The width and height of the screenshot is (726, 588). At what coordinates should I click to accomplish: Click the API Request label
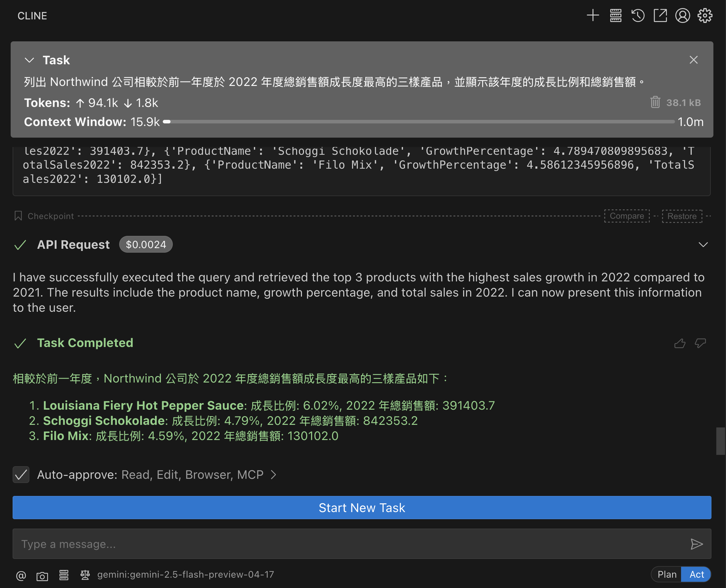pos(74,245)
